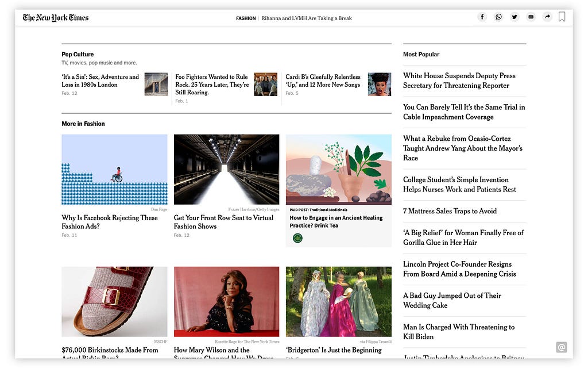Open Gorilla Glue 'A Big Relief' story
Image resolution: width=588 pixels, height=368 pixels.
(463, 237)
